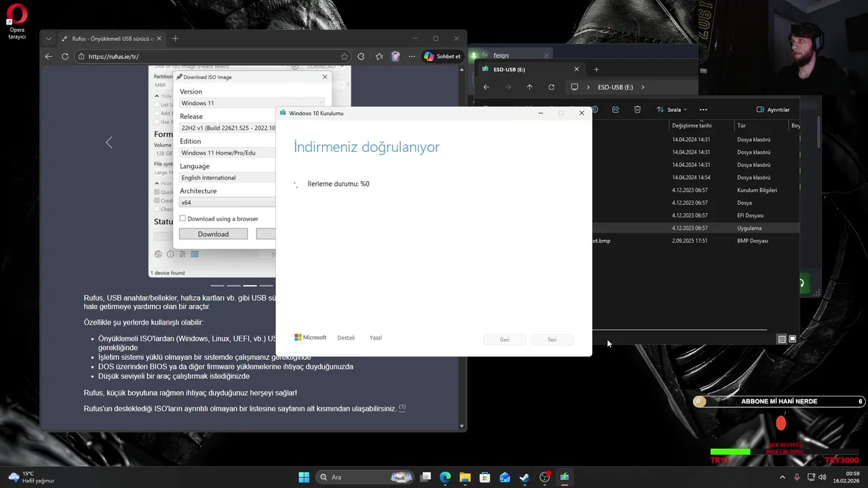Click Yasal link in Windows 10 Kurulumu
This screenshot has height=488, width=868.
coord(376,338)
